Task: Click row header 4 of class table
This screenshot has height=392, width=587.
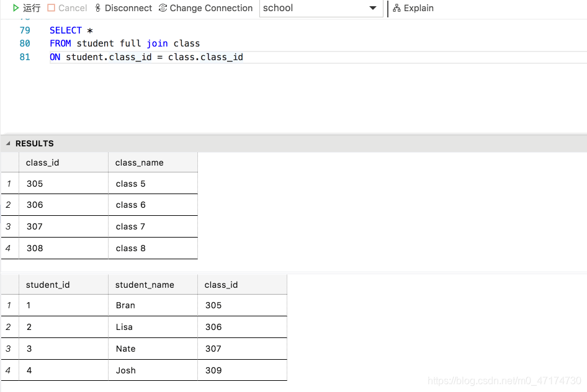Action: point(10,248)
